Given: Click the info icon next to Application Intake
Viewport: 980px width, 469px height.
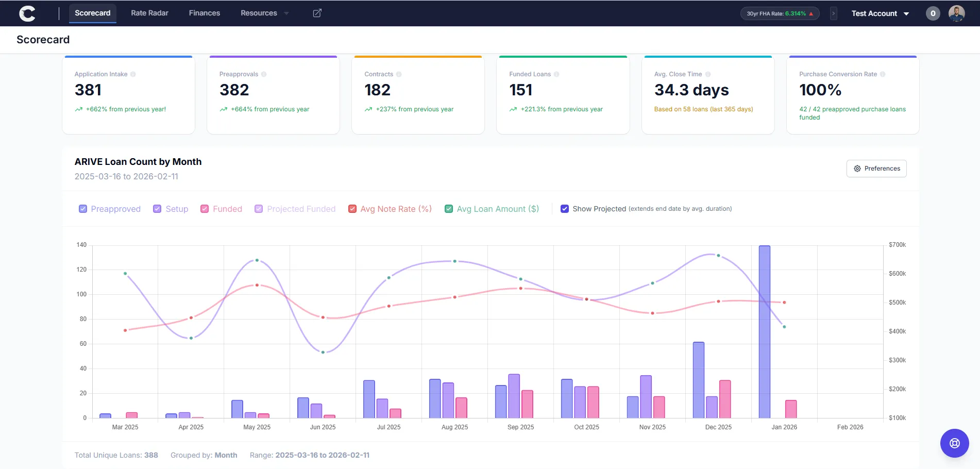Looking at the screenshot, I should pos(133,74).
